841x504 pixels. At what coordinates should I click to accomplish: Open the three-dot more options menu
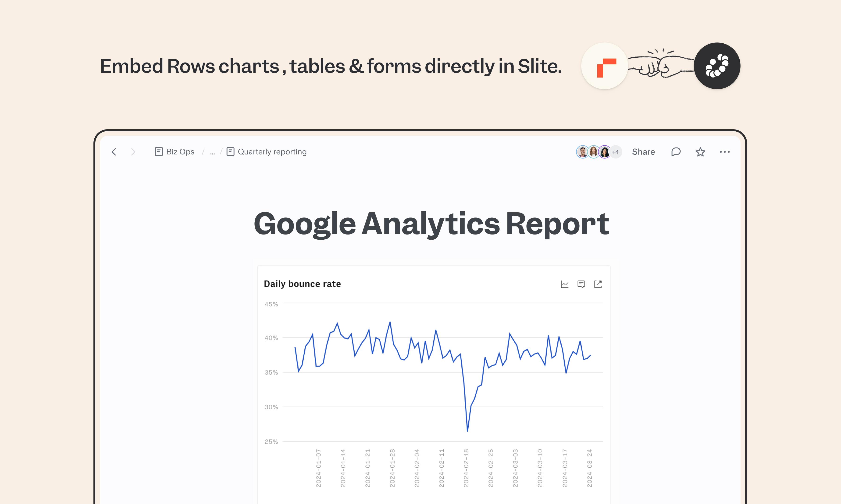(724, 152)
